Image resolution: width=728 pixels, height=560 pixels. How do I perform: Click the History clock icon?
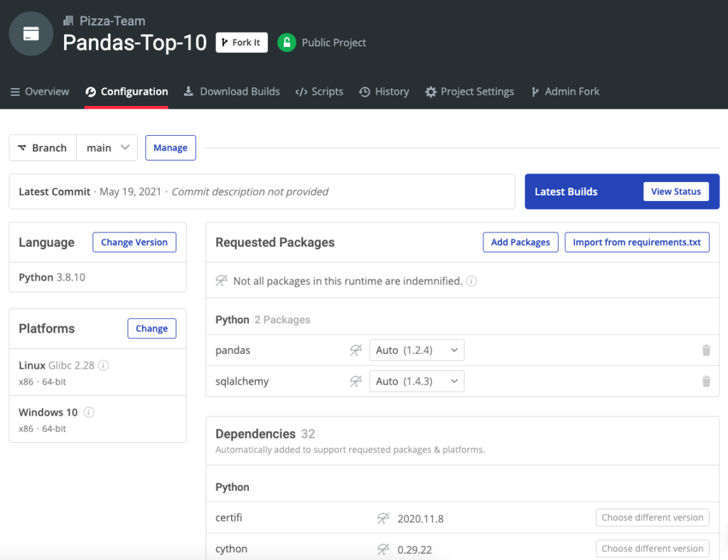[x=363, y=91]
